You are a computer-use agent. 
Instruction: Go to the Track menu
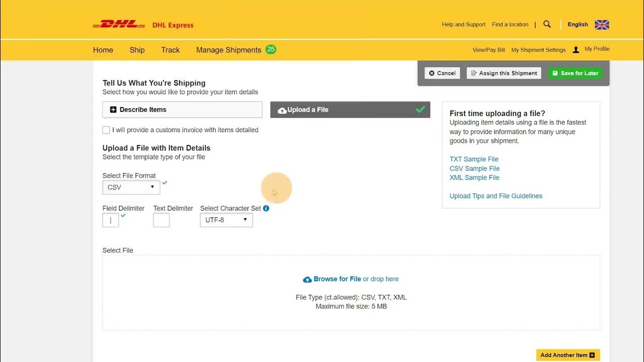click(x=170, y=50)
